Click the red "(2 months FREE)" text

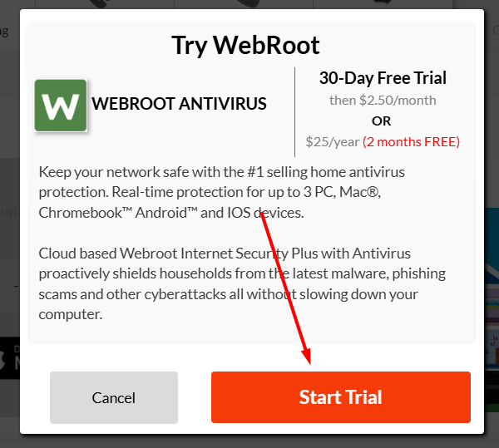pos(411,142)
